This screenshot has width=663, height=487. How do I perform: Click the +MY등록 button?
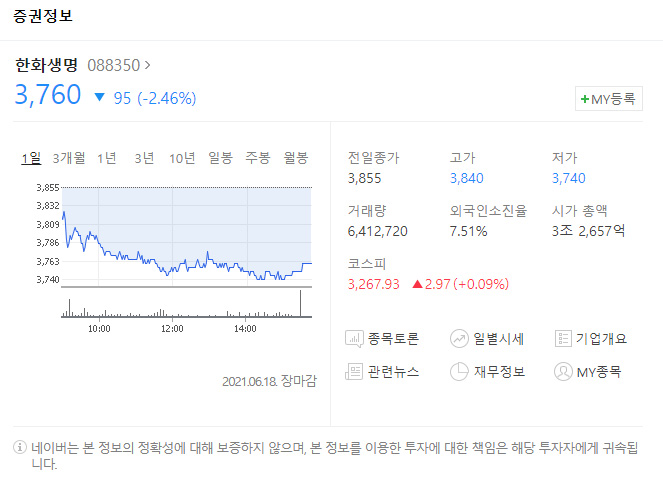[609, 99]
